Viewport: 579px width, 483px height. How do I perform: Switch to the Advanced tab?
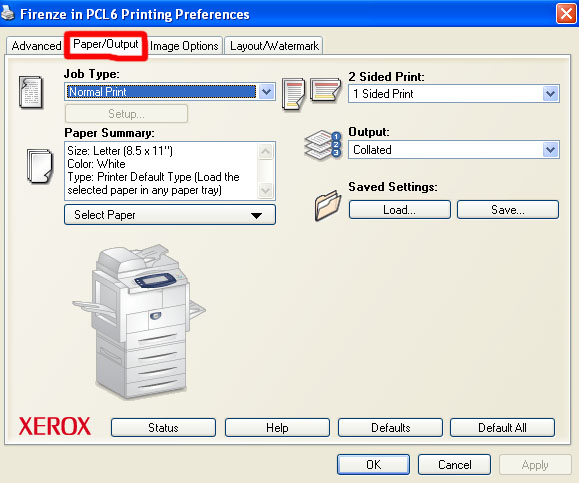(x=36, y=46)
